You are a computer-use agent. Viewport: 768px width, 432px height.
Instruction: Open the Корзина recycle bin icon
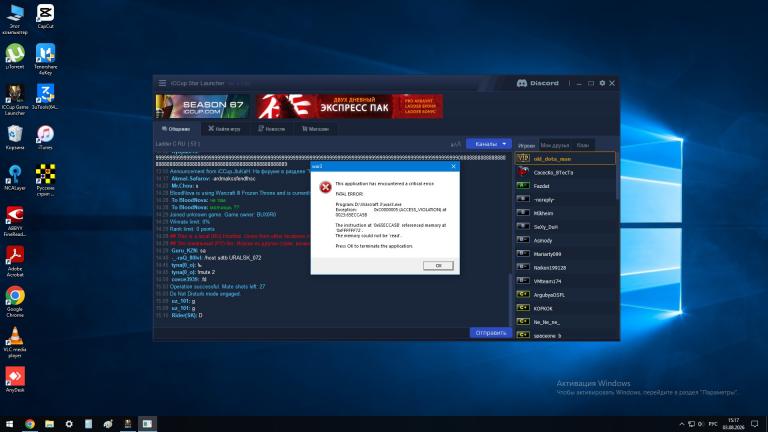point(15,137)
